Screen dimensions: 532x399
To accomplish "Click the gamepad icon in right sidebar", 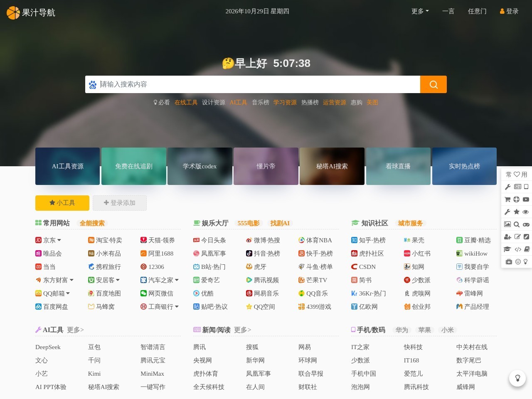I will point(526,224).
